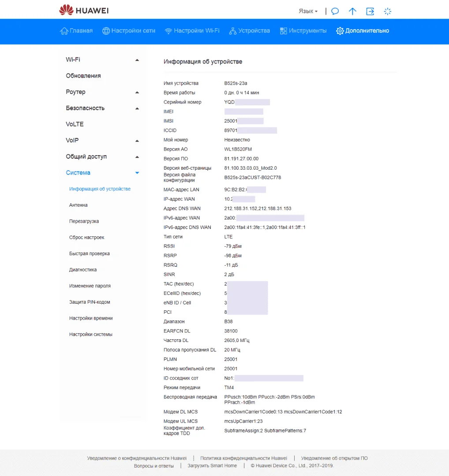Expand the Общий доступ section arrow
This screenshot has width=449, height=476.
tap(137, 157)
